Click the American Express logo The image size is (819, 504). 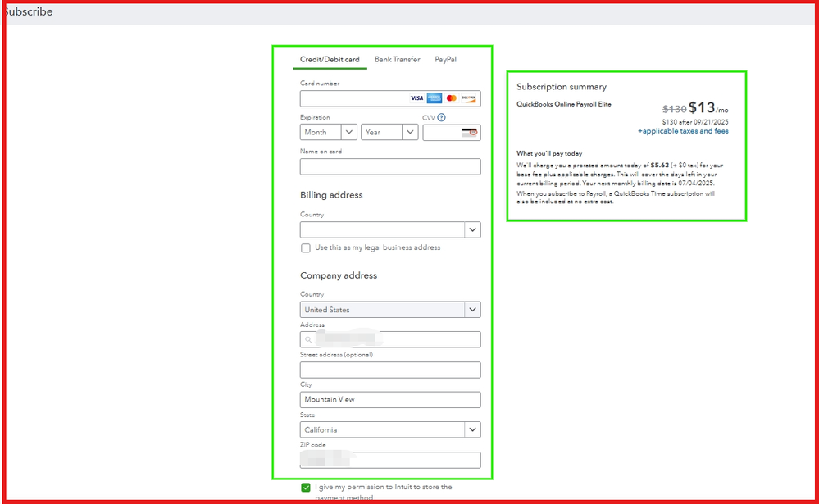(434, 98)
